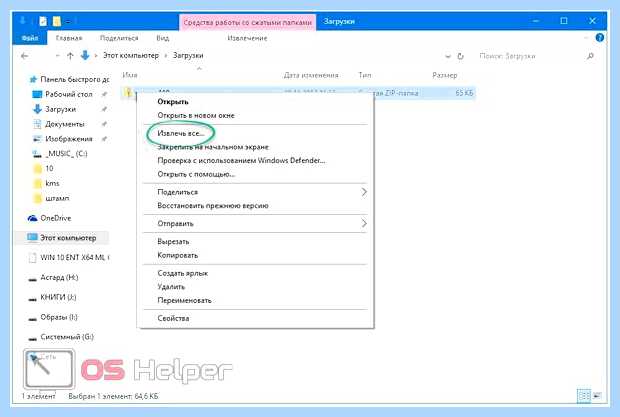The height and width of the screenshot is (417, 620).
Task: Switch to the Извлечение ribbon tab
Action: point(247,38)
